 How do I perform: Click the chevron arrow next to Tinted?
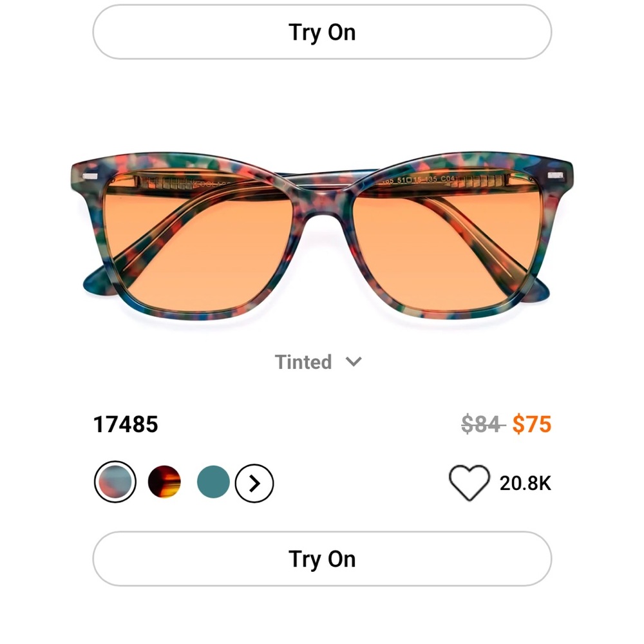coord(354,362)
